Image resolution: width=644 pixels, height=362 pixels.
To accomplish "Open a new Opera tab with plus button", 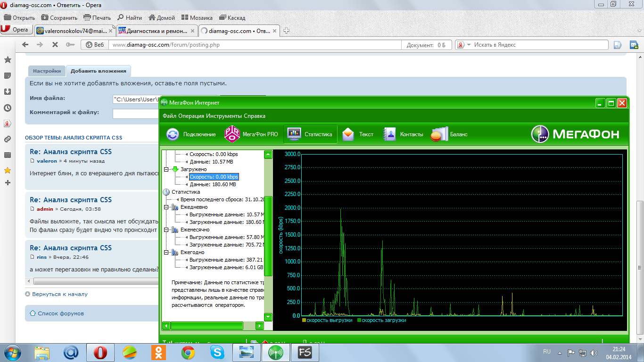I will [x=286, y=31].
